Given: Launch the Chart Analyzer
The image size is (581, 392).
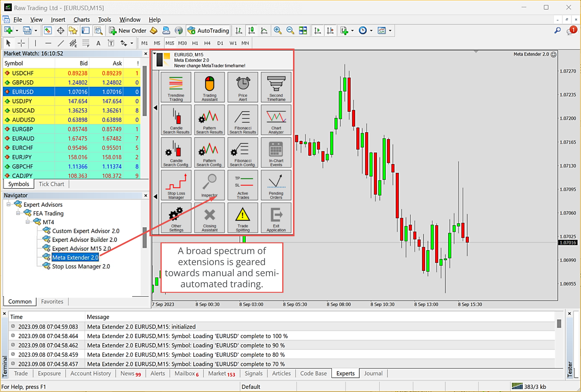Looking at the screenshot, I should point(276,120).
